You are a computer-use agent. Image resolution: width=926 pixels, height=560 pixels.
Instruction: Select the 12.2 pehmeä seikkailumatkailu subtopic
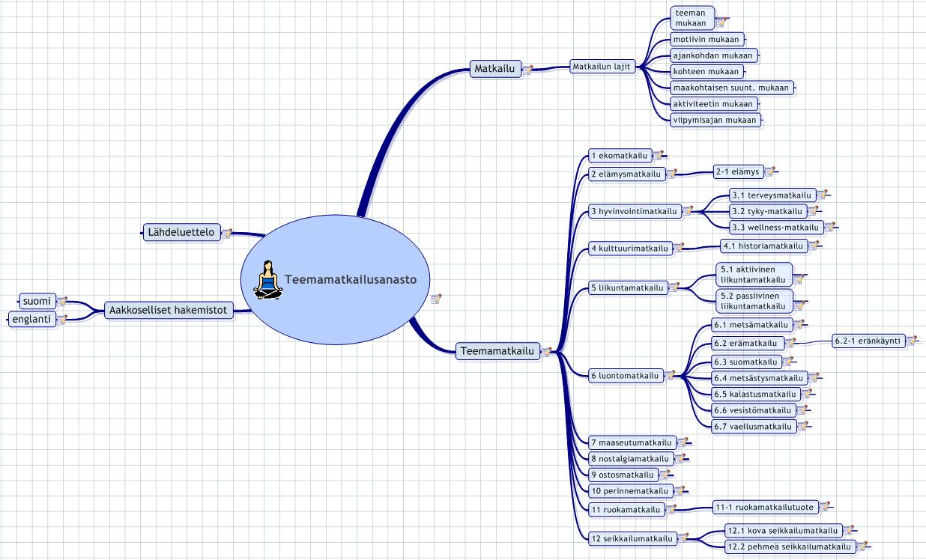coord(789,547)
